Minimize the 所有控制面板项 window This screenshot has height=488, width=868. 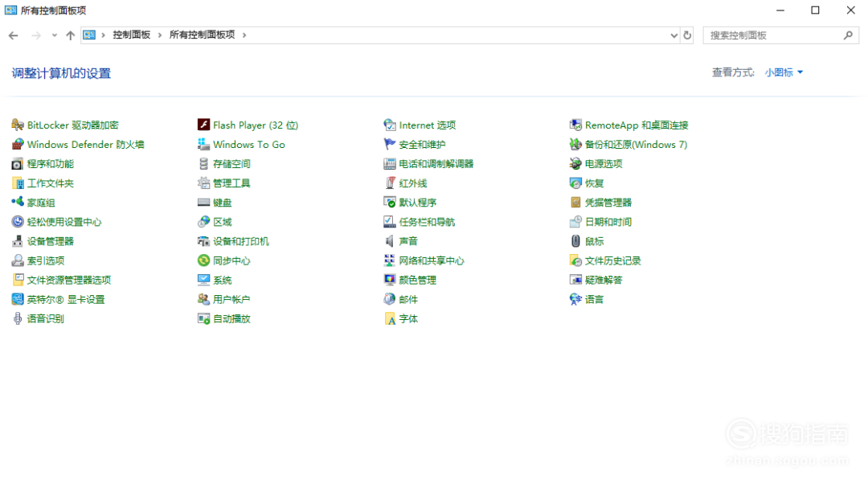780,10
